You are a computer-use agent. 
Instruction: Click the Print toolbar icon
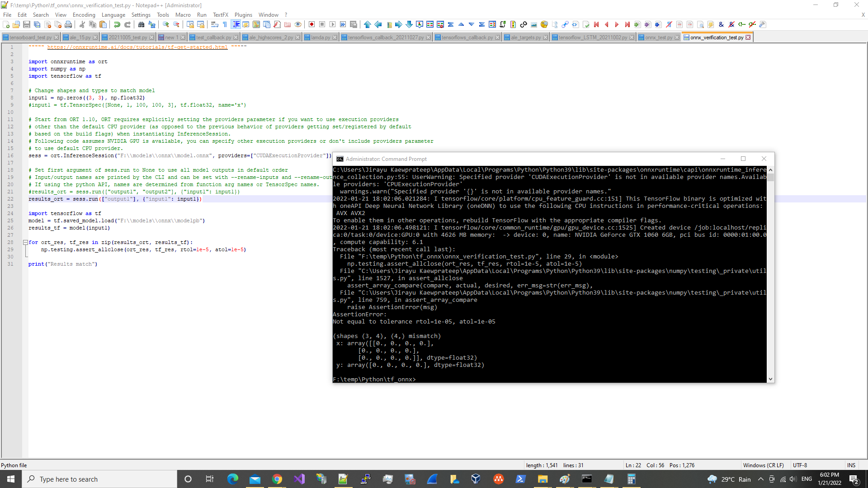click(x=68, y=24)
